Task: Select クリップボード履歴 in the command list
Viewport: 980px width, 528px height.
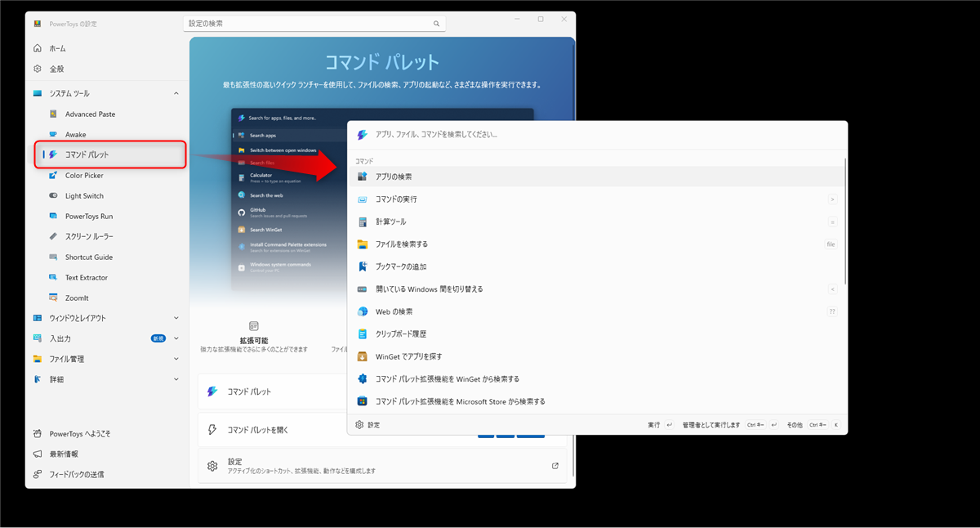Action: (400, 334)
